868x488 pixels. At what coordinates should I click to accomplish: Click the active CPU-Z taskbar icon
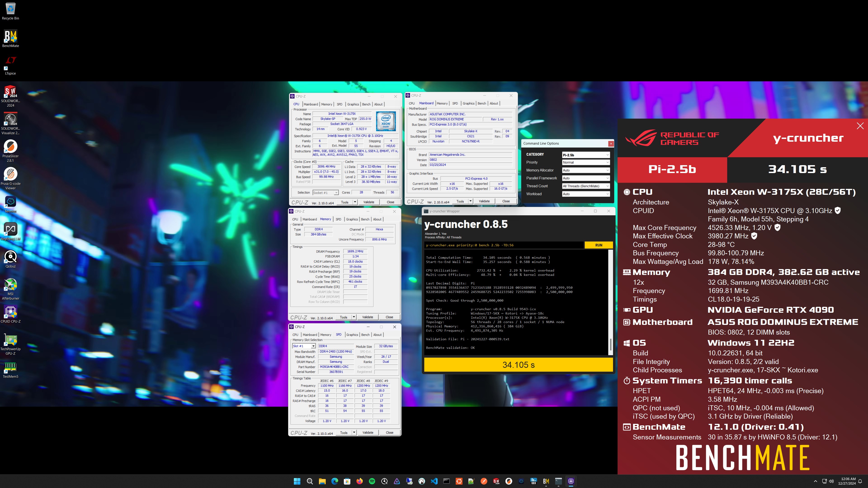click(571, 481)
